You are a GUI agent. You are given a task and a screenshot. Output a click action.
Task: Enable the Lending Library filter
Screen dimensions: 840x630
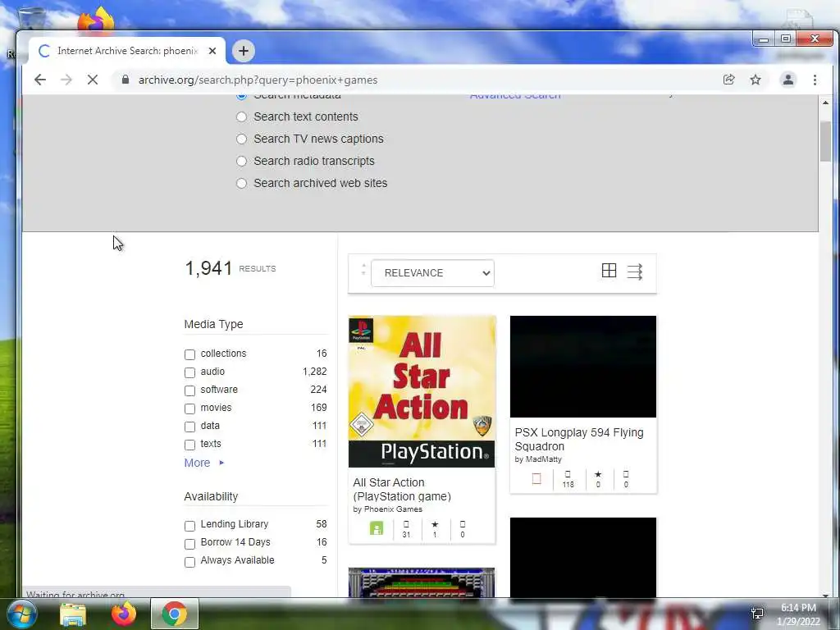tap(189, 526)
